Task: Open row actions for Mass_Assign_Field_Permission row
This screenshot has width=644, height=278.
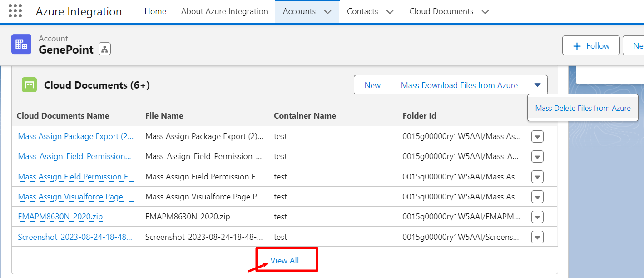Action: coord(537,157)
